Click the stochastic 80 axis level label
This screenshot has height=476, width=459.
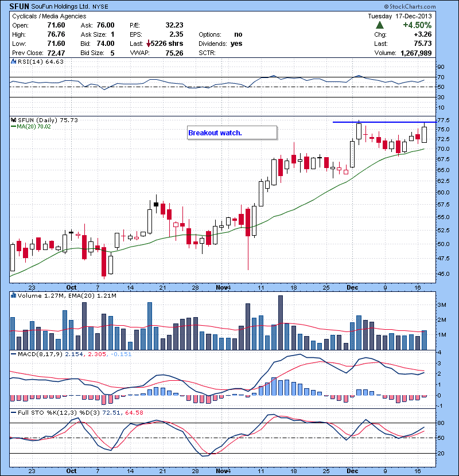pyautogui.click(x=441, y=423)
